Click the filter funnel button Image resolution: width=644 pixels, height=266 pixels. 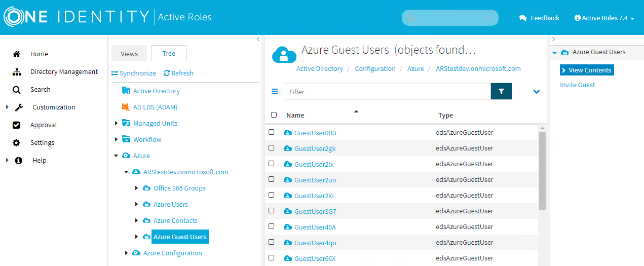pyautogui.click(x=502, y=91)
